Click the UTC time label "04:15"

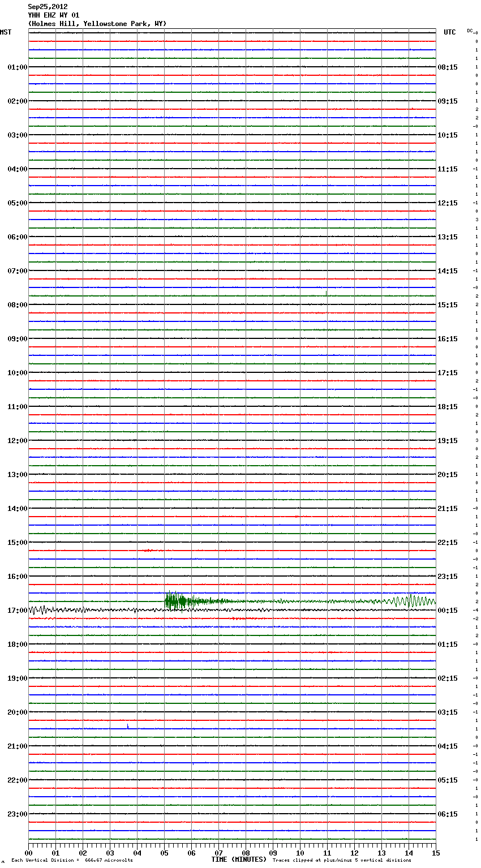[448, 746]
